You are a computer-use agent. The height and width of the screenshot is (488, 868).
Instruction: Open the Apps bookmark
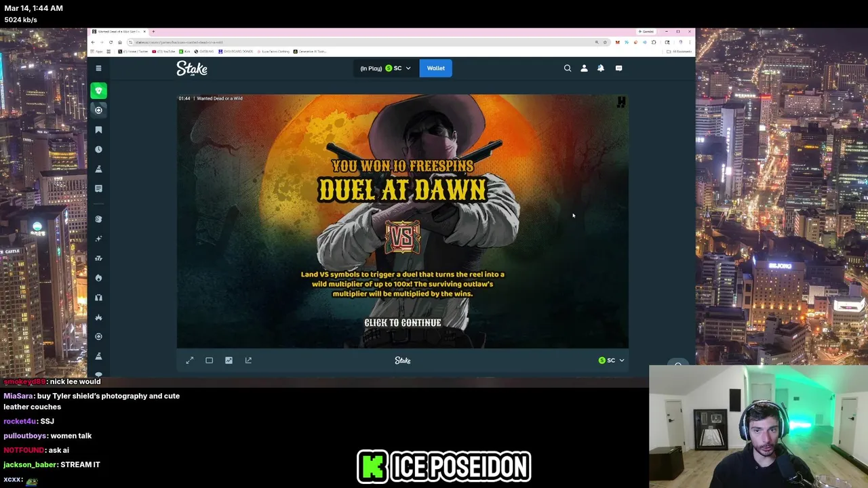click(96, 52)
